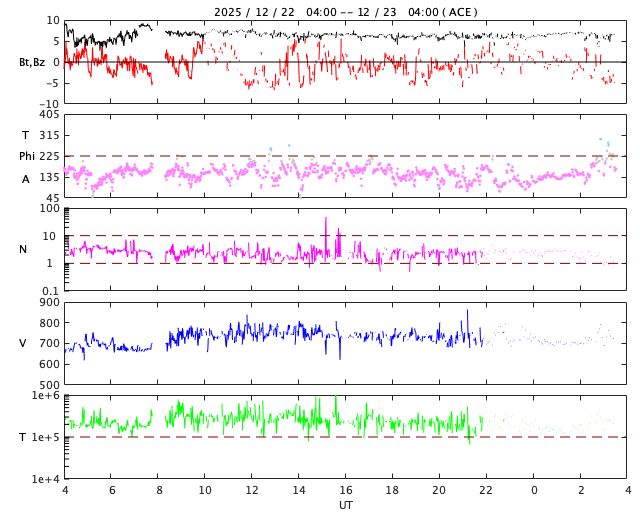This screenshot has height=512, width=640.
Task: Click the -10 tick on Bt,Bz axis
Action: 48,104
